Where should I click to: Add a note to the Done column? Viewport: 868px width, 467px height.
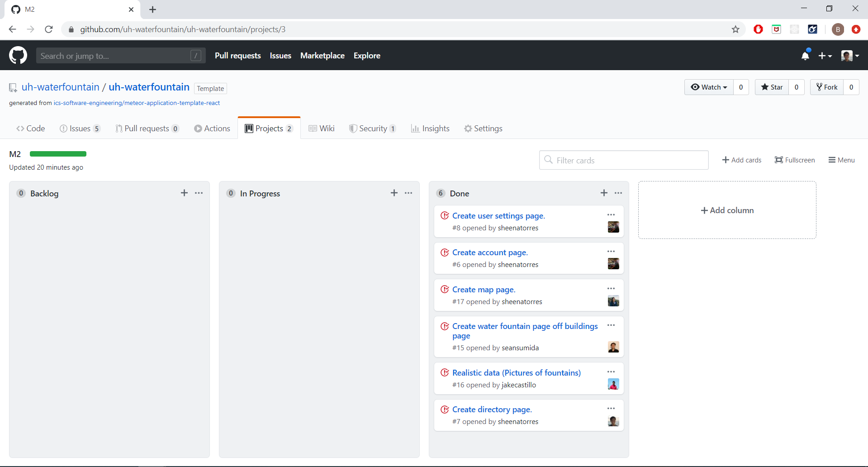click(604, 193)
